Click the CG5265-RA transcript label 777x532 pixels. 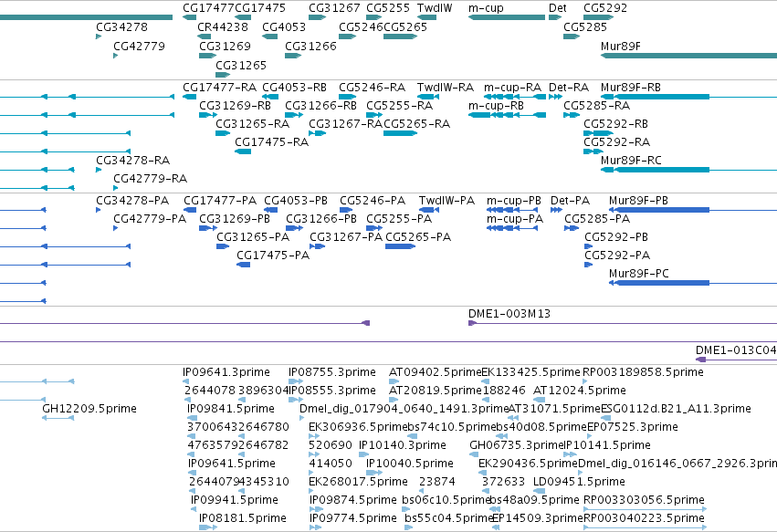pos(416,123)
